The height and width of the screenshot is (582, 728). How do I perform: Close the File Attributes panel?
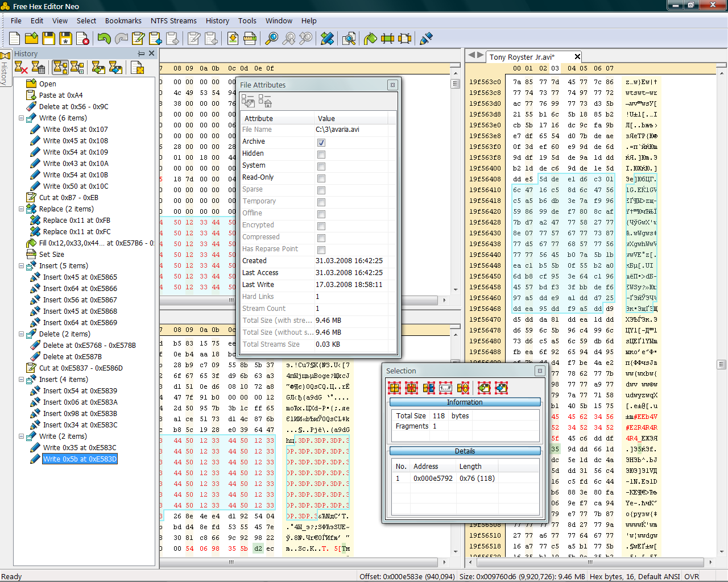[392, 85]
